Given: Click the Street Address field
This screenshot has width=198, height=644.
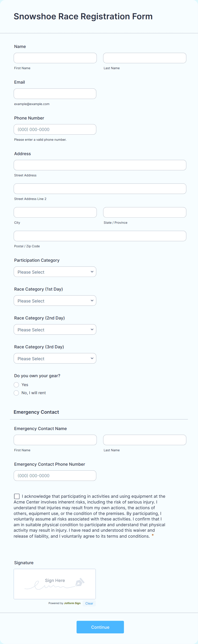Looking at the screenshot, I should [100, 165].
